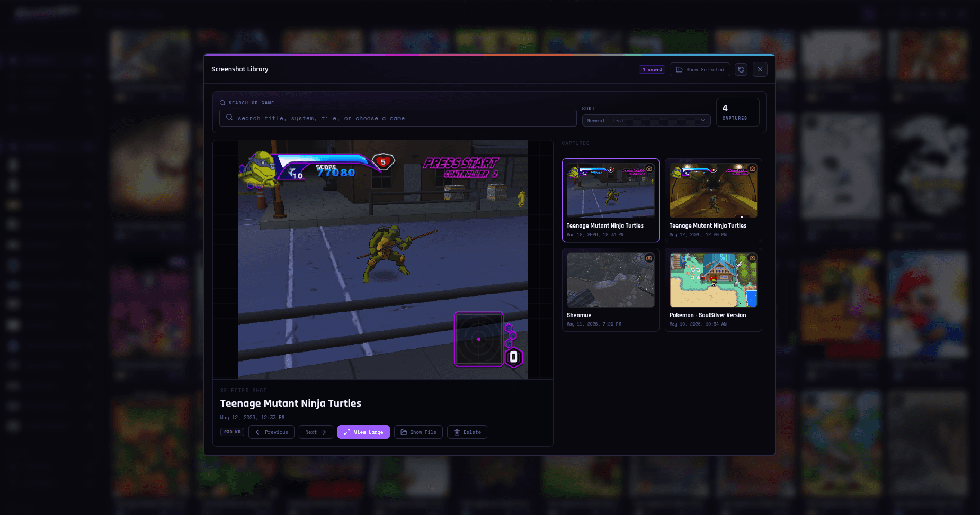Screen dimensions: 980x515
Task: Click the 239 KB file size badge
Action: click(232, 432)
